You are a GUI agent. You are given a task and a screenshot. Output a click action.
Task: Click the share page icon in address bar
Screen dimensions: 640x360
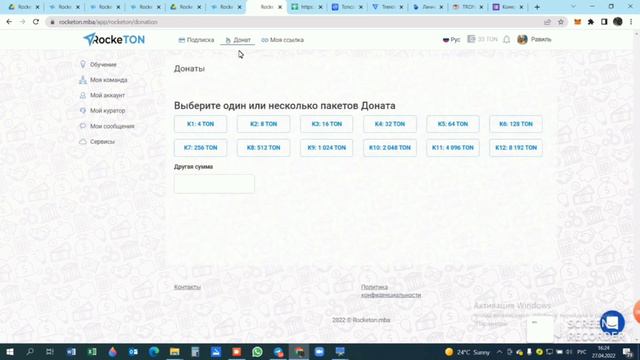tap(547, 22)
